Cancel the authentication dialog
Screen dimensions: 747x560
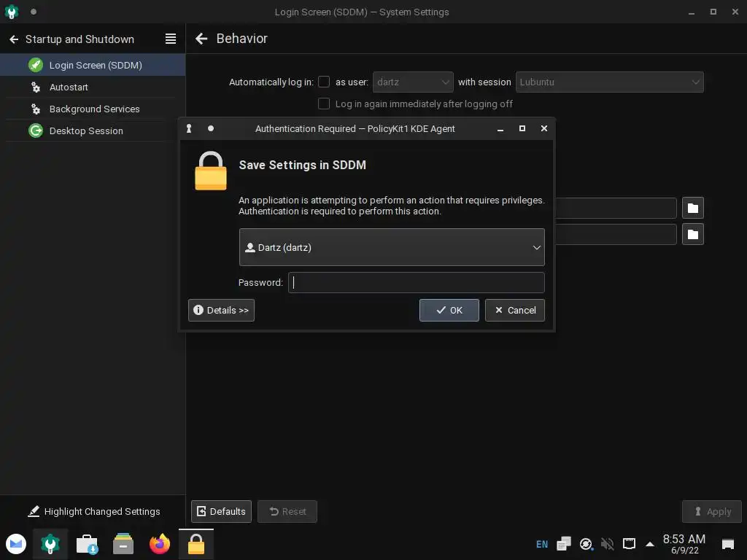(x=514, y=310)
